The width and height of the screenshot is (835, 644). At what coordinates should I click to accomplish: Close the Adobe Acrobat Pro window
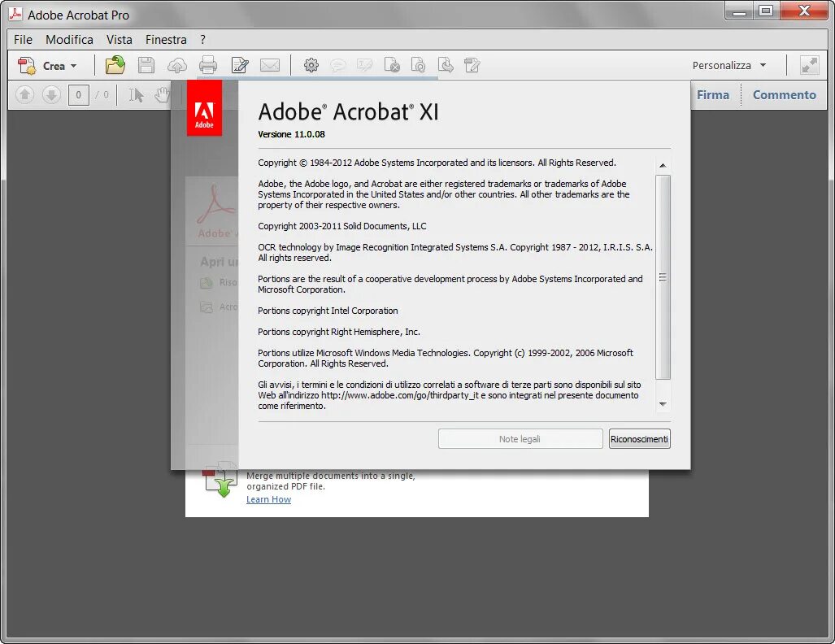[x=804, y=11]
